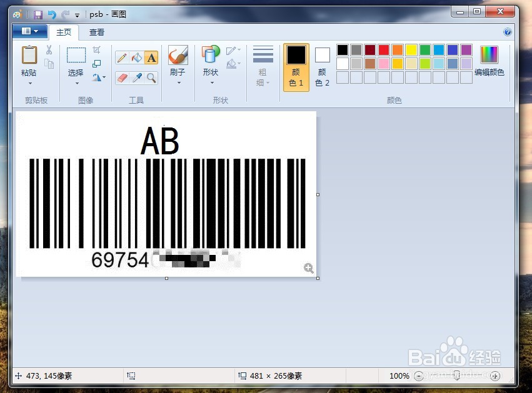Image resolution: width=532 pixels, height=393 pixels.
Task: Select the Text tool
Action: [x=151, y=57]
